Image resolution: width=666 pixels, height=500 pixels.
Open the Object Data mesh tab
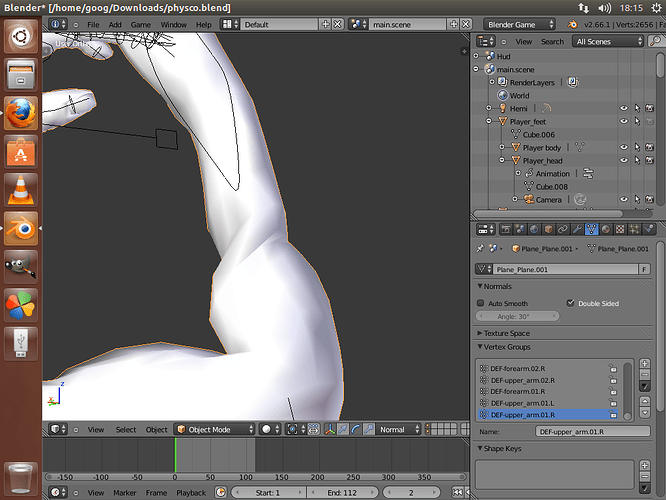pyautogui.click(x=591, y=229)
